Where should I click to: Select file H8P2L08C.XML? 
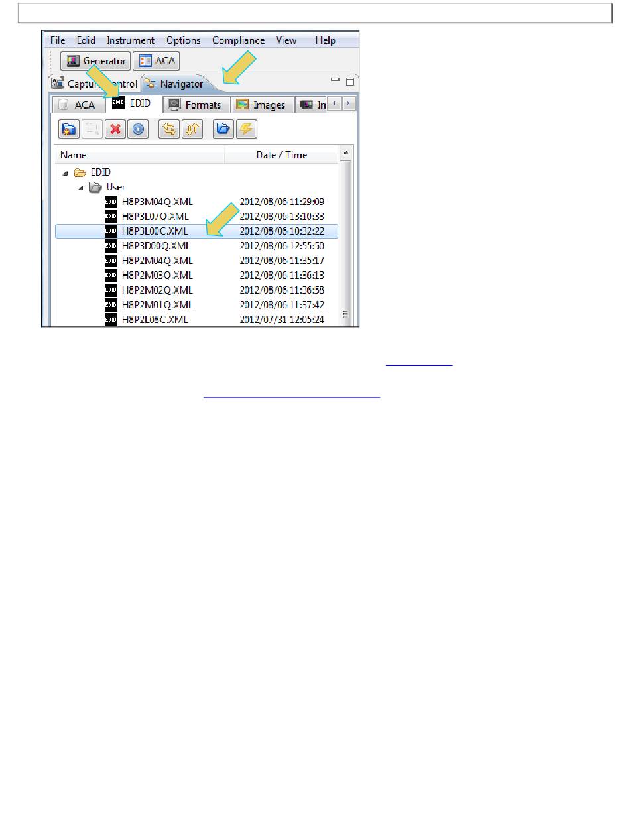tap(155, 319)
